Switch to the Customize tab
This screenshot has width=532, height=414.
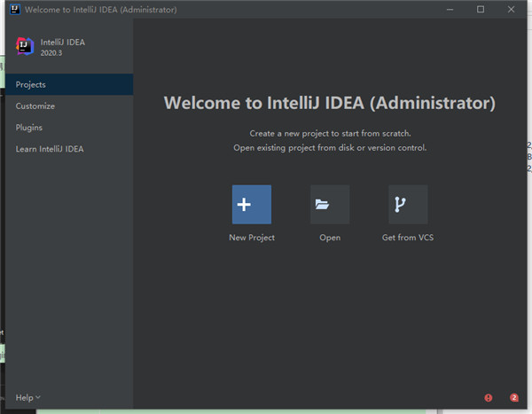35,106
